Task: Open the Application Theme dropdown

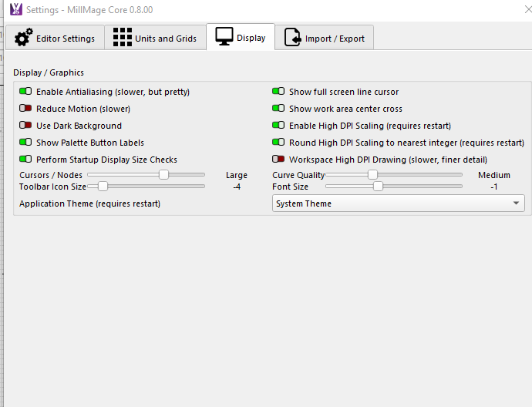Action: tap(399, 203)
